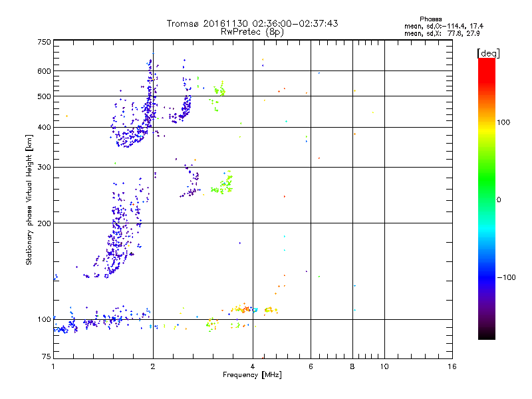Screen dimensions: 532x399
Task: Click the '0' colorbar tick label
Action: coord(499,200)
